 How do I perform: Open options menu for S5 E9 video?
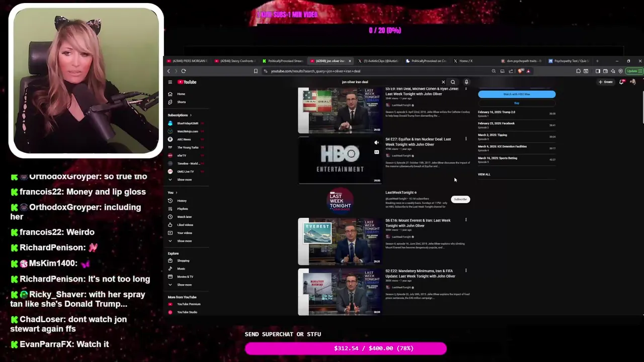click(x=466, y=89)
